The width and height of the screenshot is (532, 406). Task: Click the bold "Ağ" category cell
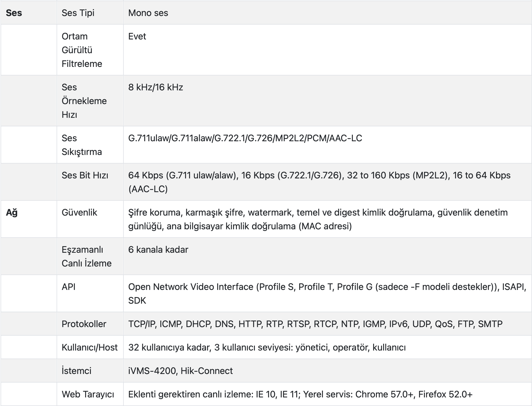[12, 212]
